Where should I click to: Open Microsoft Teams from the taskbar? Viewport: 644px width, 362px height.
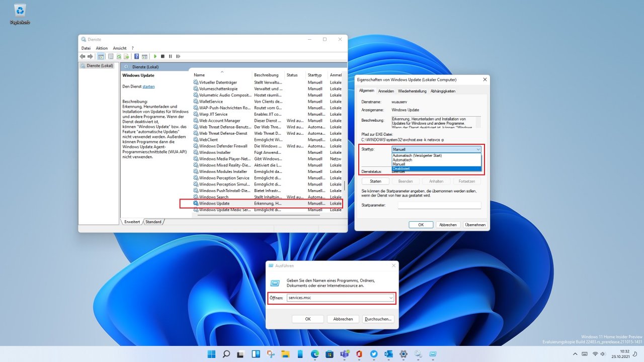click(345, 354)
